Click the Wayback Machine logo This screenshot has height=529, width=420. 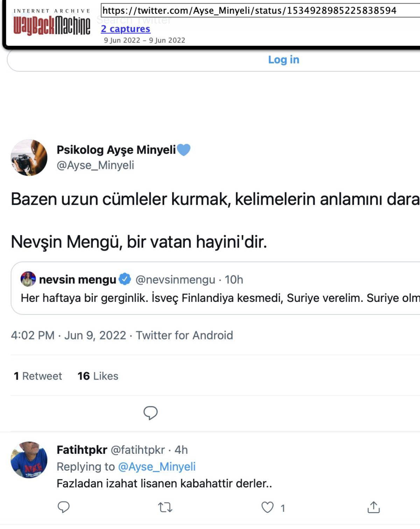51,25
